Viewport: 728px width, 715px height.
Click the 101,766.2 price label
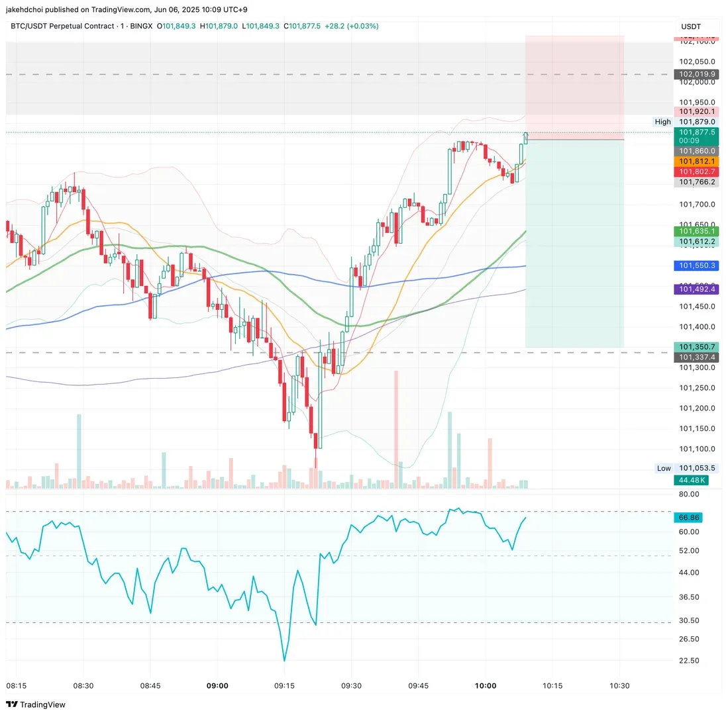696,182
